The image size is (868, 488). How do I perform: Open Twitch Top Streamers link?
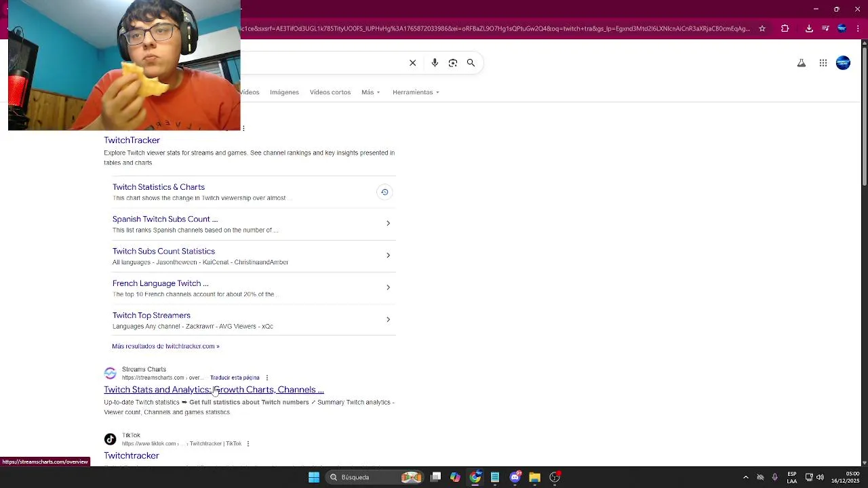151,315
